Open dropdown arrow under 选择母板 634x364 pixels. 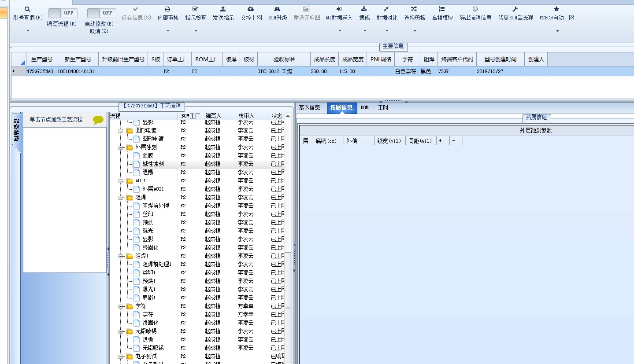pos(415,31)
